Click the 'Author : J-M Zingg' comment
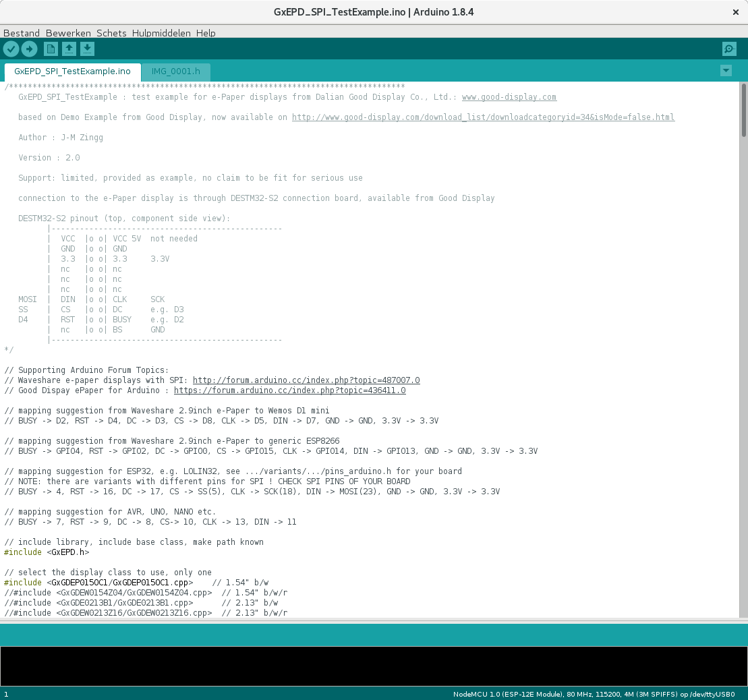 [61, 138]
